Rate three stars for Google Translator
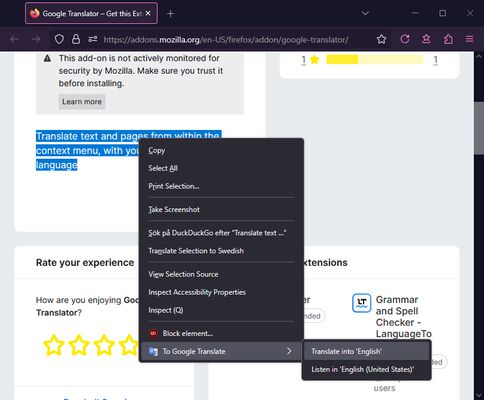This screenshot has width=484, height=400. (x=104, y=345)
